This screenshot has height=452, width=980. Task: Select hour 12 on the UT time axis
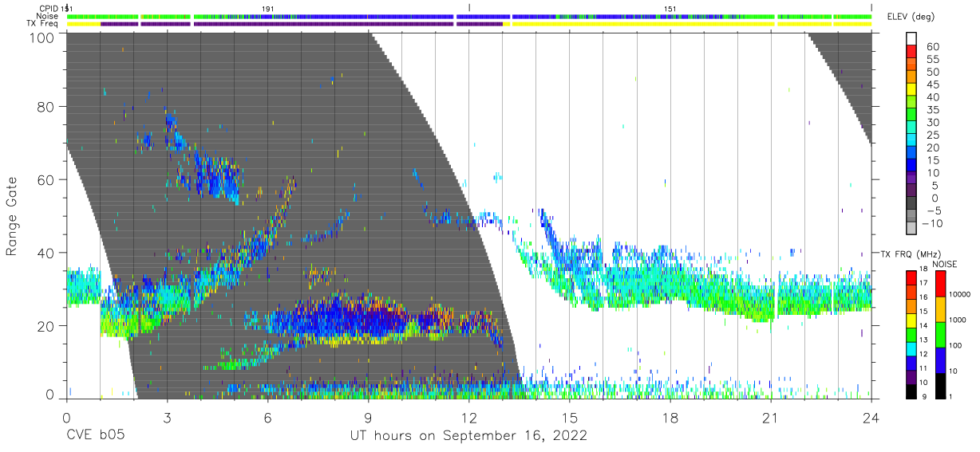tap(468, 416)
